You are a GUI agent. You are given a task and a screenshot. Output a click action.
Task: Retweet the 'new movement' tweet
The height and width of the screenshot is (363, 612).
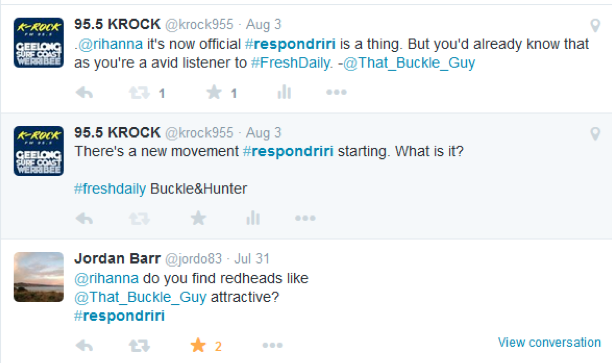(x=139, y=218)
